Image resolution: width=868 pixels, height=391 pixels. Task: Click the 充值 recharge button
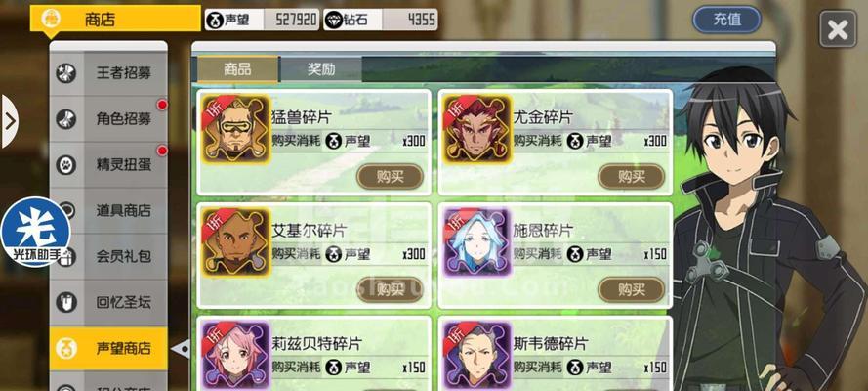(x=726, y=20)
